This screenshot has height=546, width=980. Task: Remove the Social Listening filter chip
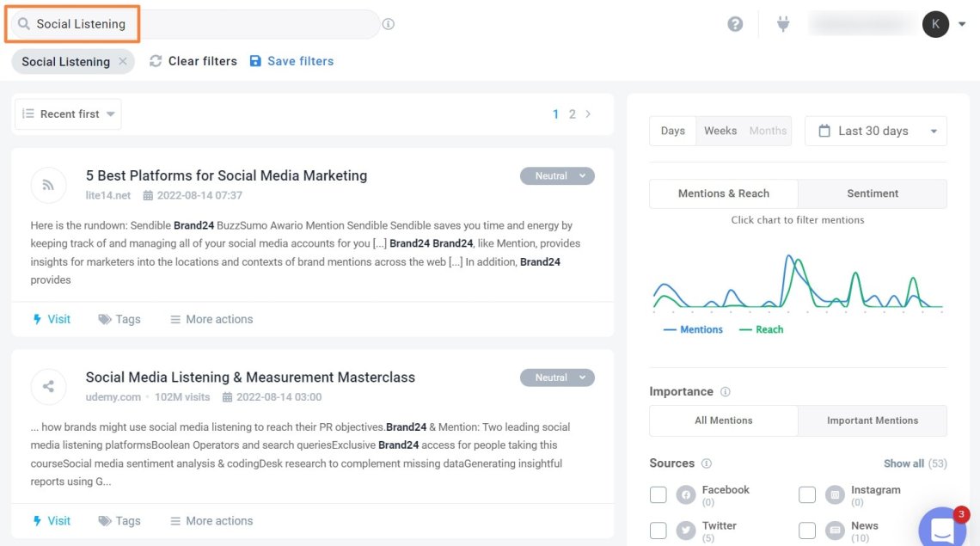123,62
